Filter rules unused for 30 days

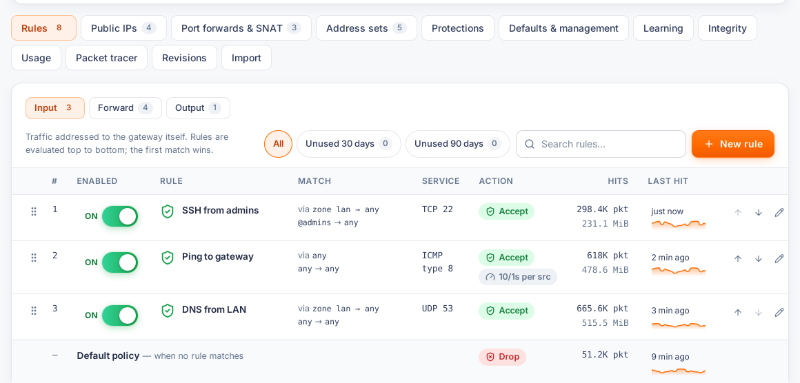coord(349,144)
